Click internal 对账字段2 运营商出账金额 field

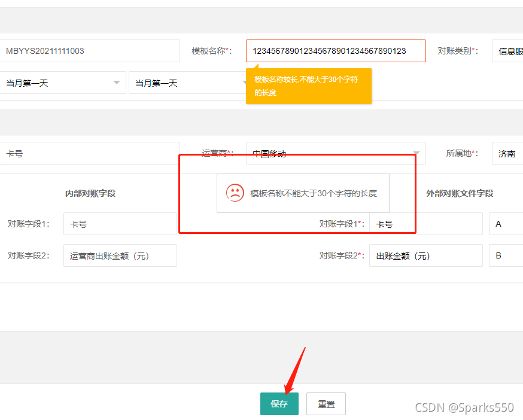point(120,255)
